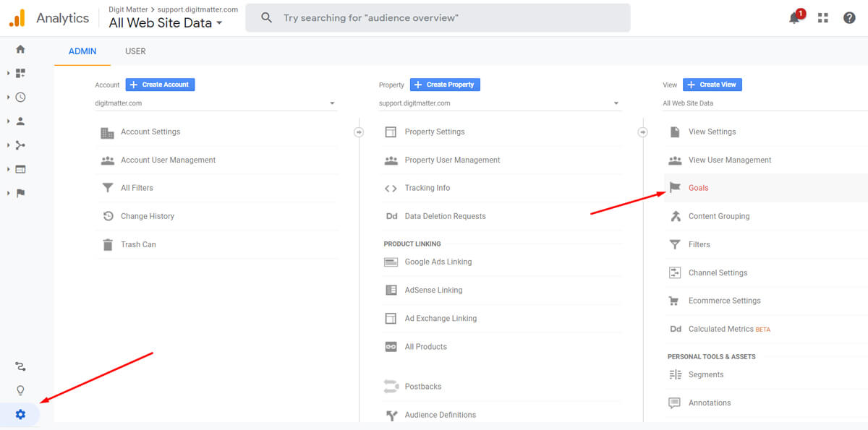Open AdSense Linking

tap(433, 290)
